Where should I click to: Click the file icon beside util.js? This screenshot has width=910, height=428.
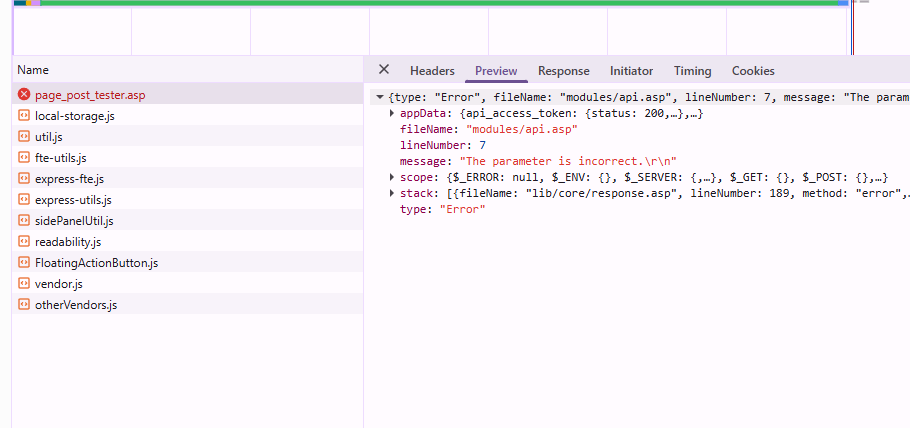pyautogui.click(x=24, y=137)
